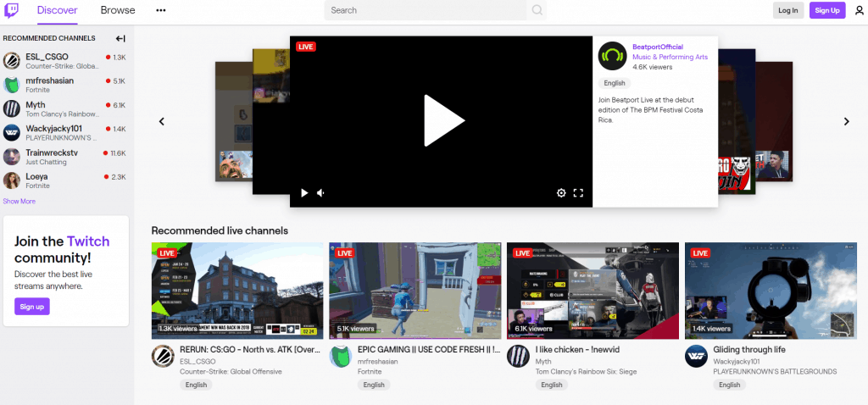Select right adjacent carousel stream thumbnail
The image size is (868, 405).
click(x=737, y=122)
